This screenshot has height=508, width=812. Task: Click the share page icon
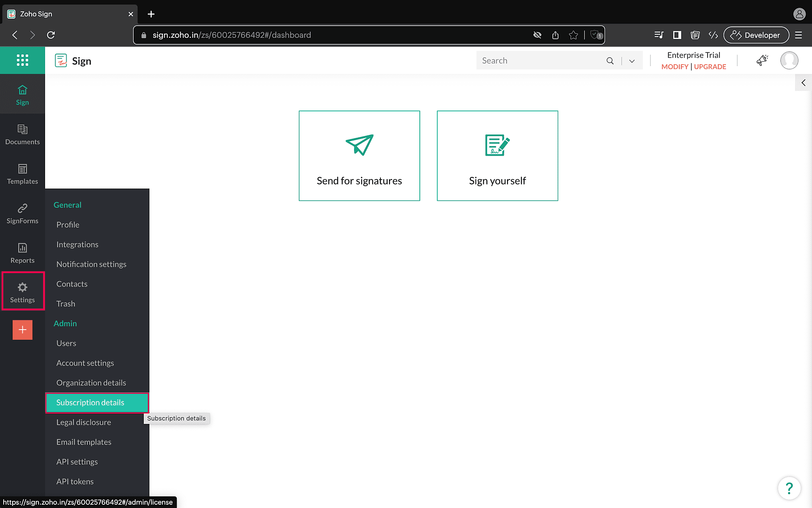tap(555, 35)
